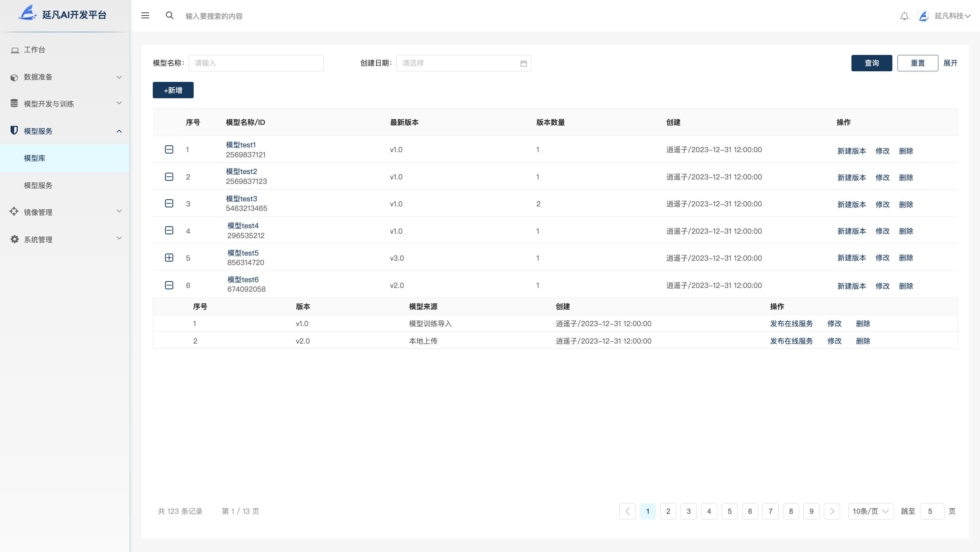Select 模型库 in the sidebar menu
Image resolution: width=980 pixels, height=552 pixels.
35,158
